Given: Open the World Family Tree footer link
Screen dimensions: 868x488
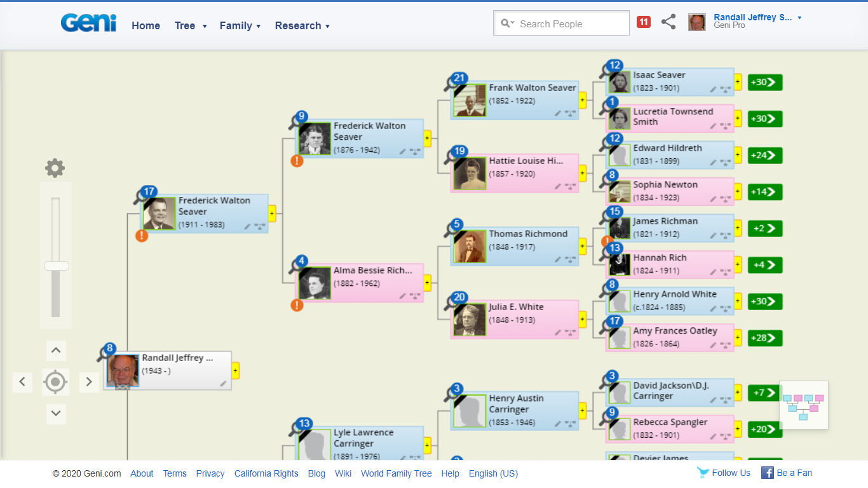Looking at the screenshot, I should pos(396,473).
